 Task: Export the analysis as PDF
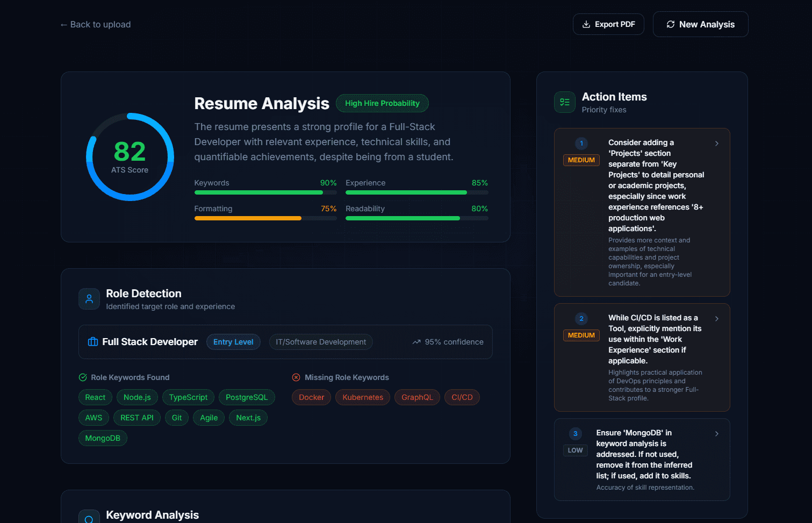[608, 24]
